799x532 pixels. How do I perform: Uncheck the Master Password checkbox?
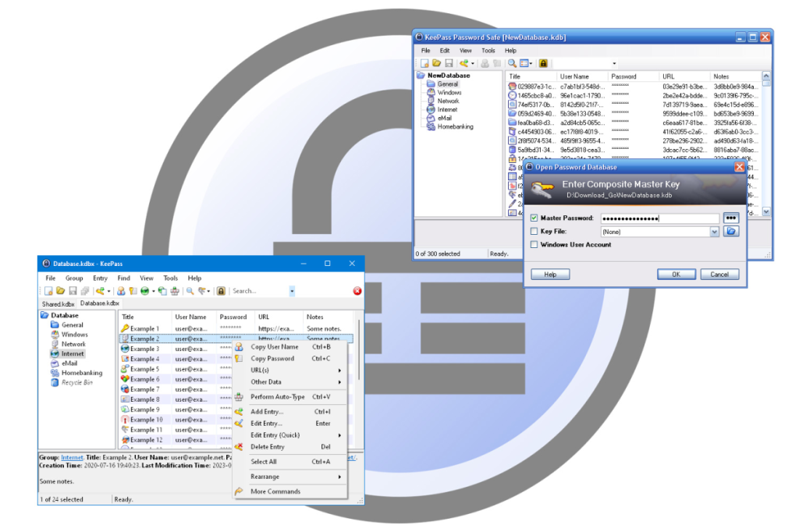click(x=532, y=218)
